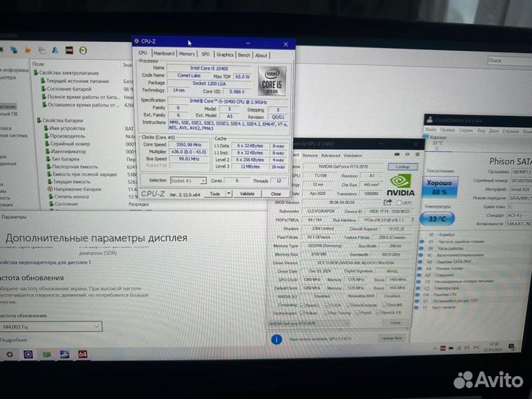Toggle the CUDA checkbox in GPU-Z
532x399 pixels.
[x=327, y=305]
